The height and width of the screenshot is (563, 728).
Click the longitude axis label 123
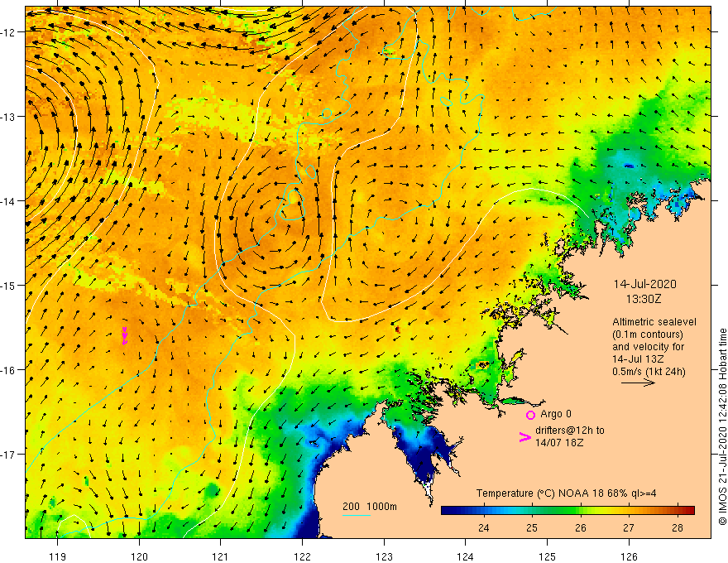pyautogui.click(x=384, y=556)
